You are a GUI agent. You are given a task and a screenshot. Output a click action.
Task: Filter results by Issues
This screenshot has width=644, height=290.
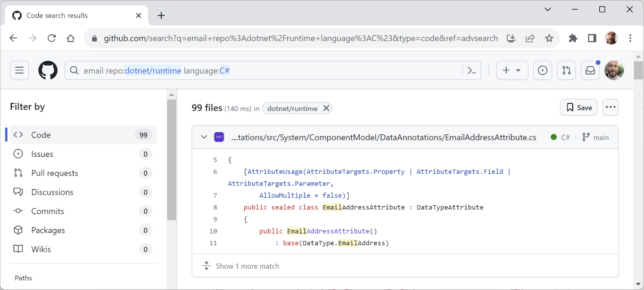click(x=82, y=154)
